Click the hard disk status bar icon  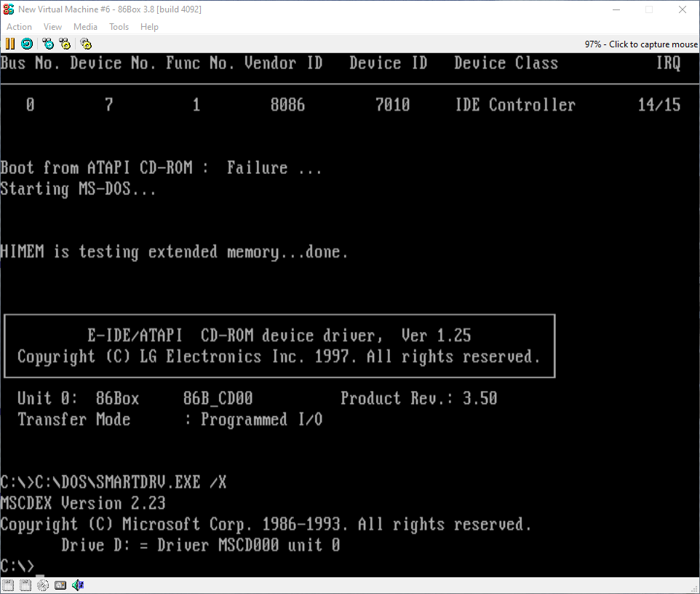coord(60,585)
